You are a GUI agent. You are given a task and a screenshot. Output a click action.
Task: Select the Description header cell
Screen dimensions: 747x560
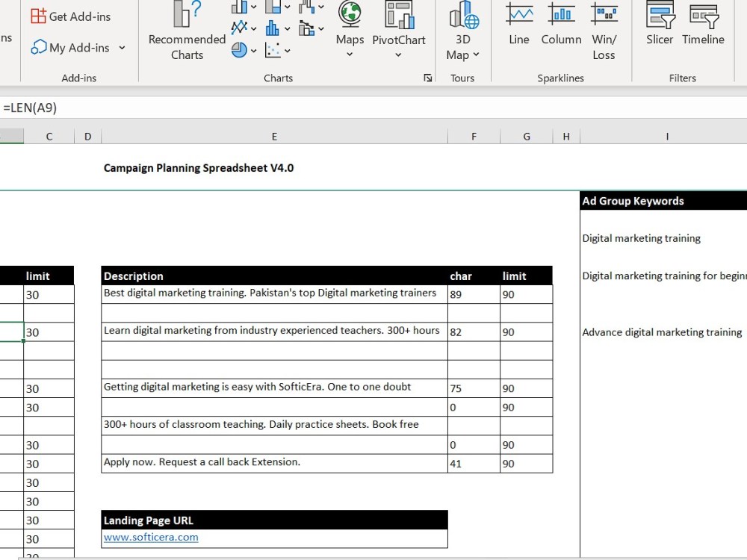click(x=274, y=276)
